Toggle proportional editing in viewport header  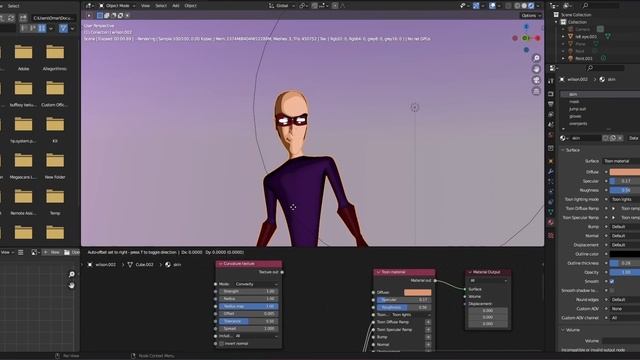pos(335,6)
